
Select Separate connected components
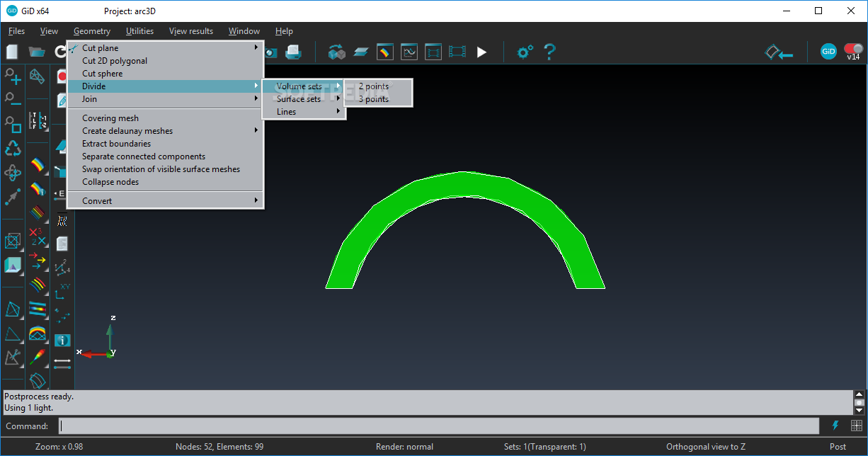coord(165,156)
